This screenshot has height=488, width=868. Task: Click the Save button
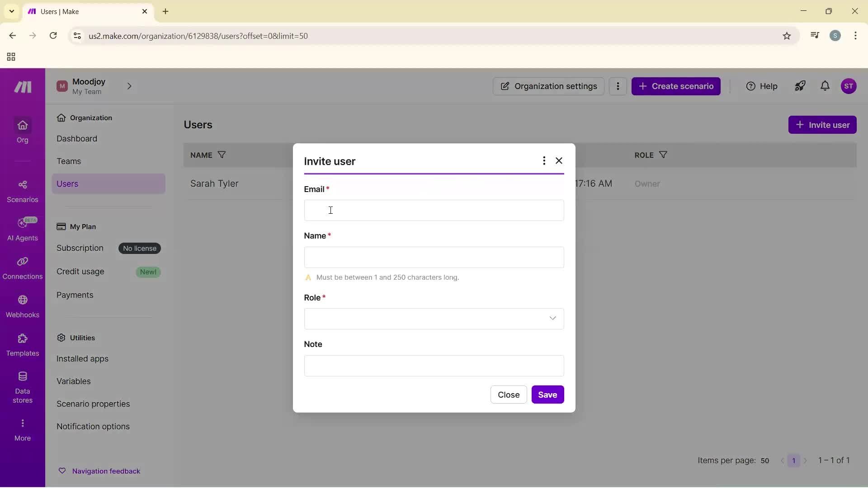[x=547, y=394]
